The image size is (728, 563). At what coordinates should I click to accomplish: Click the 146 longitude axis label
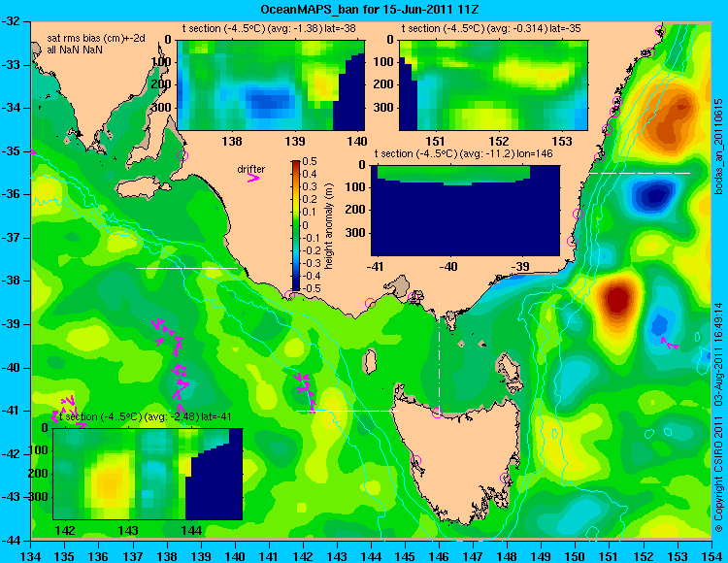tap(439, 555)
